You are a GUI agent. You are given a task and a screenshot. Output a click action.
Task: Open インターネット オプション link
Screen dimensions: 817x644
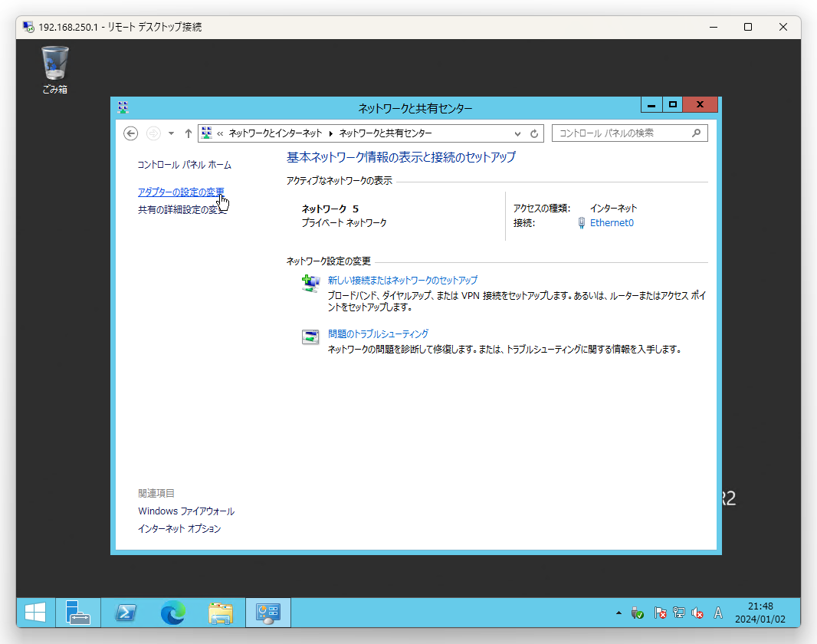[179, 529]
